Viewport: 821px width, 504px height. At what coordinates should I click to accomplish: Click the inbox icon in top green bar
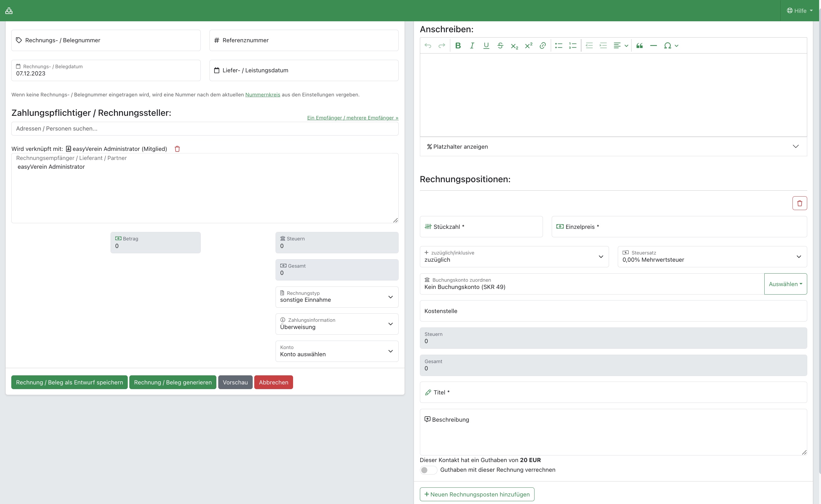pyautogui.click(x=9, y=11)
